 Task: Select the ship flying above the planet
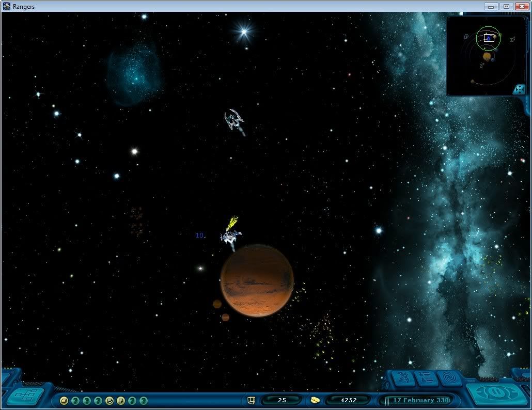[234, 120]
